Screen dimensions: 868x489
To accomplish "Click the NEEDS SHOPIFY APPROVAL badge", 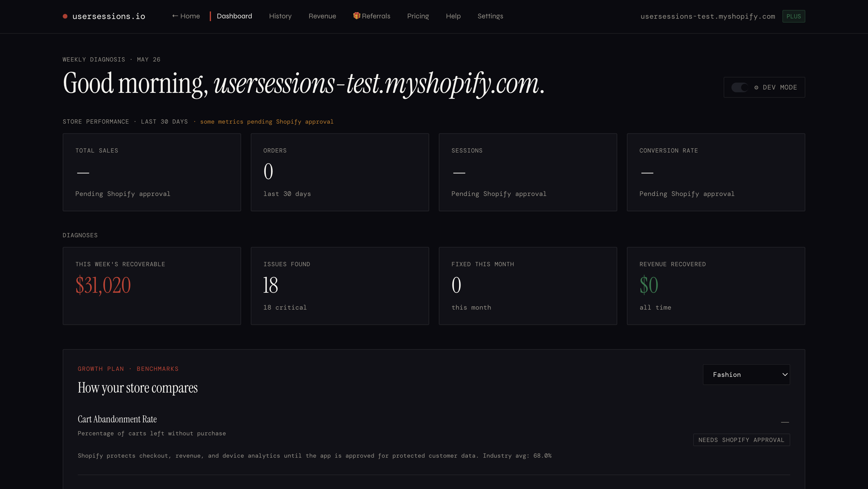I will point(741,440).
